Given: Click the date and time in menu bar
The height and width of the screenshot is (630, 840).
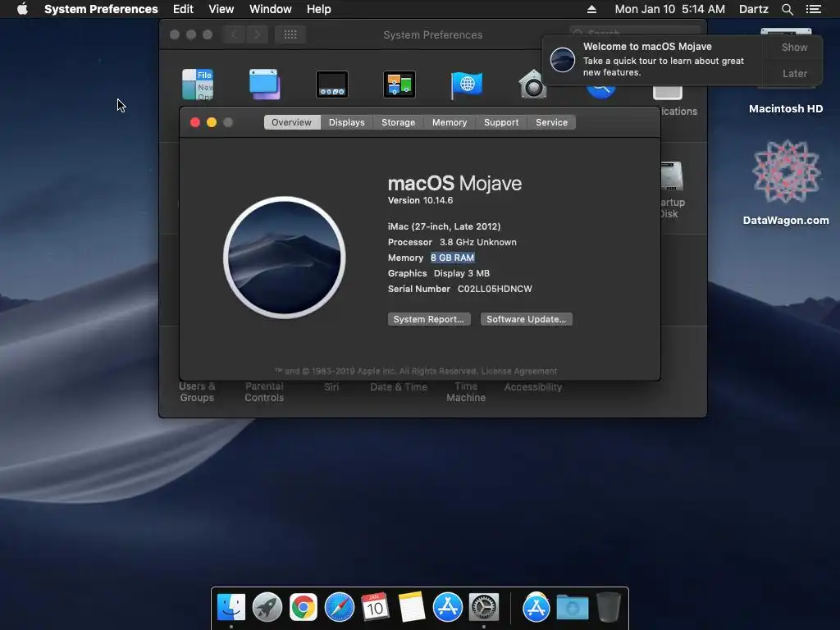Looking at the screenshot, I should click(669, 9).
